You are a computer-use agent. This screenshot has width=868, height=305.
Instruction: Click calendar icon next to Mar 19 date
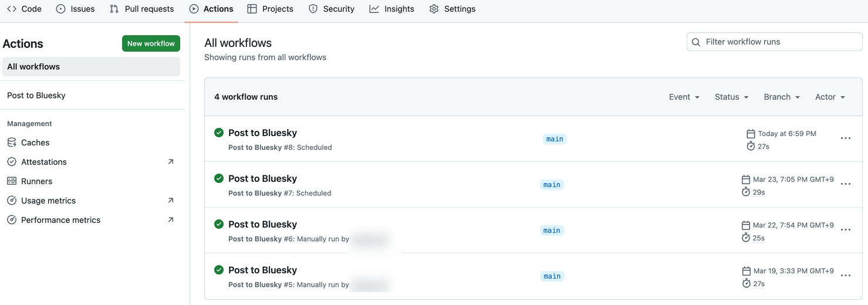[746, 271]
